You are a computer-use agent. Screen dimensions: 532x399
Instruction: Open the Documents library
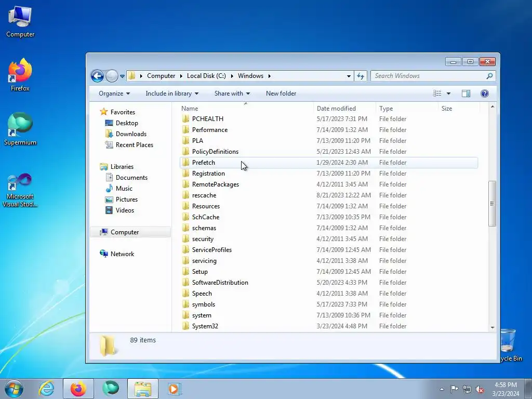[126, 178]
